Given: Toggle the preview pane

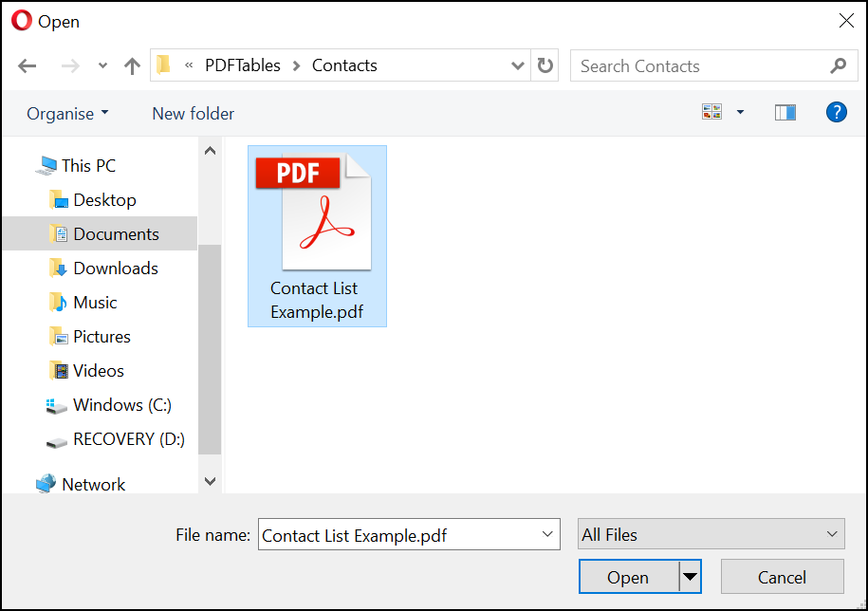Looking at the screenshot, I should (x=784, y=112).
